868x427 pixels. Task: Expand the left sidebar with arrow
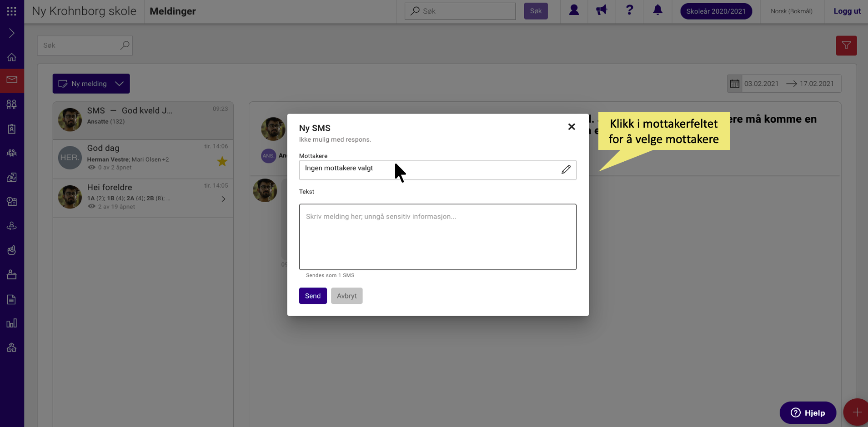[12, 33]
